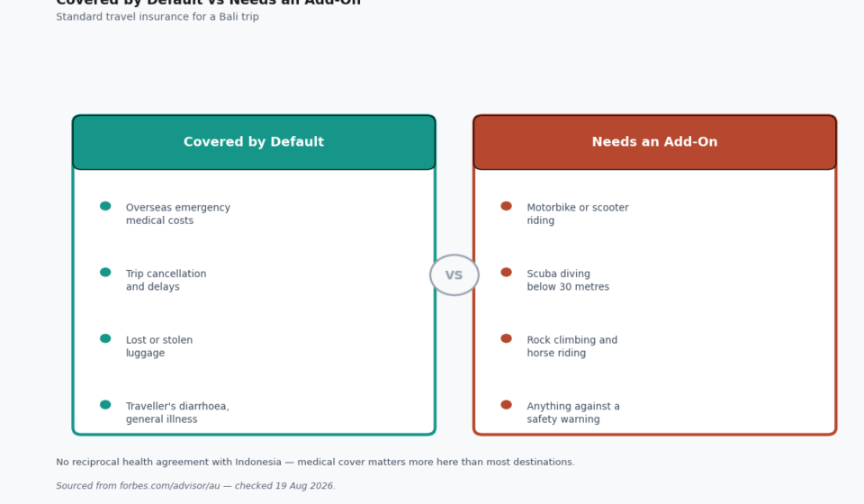Click the Lost or stolen luggage item
The height and width of the screenshot is (504, 864).
[159, 346]
